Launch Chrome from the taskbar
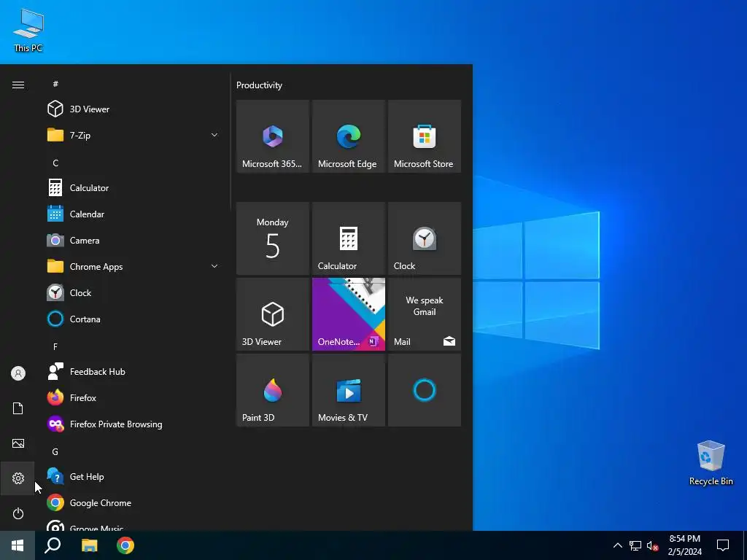This screenshot has width=747, height=560. pos(125,545)
